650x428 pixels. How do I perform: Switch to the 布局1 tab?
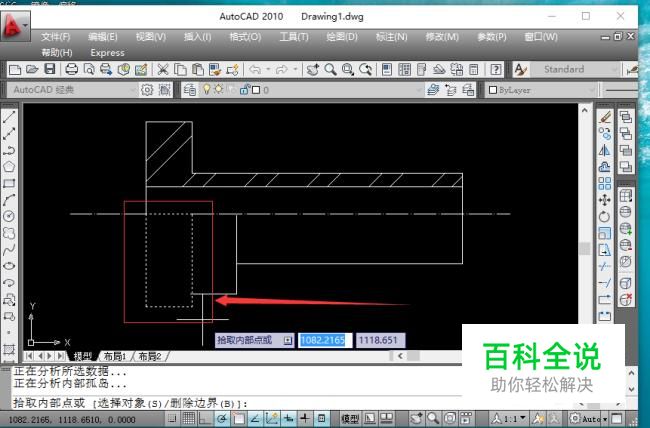(x=115, y=356)
